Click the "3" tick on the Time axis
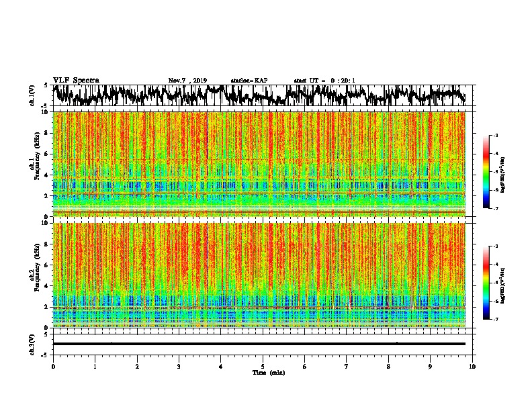Viewport: 532px width, 411px height. [179, 367]
